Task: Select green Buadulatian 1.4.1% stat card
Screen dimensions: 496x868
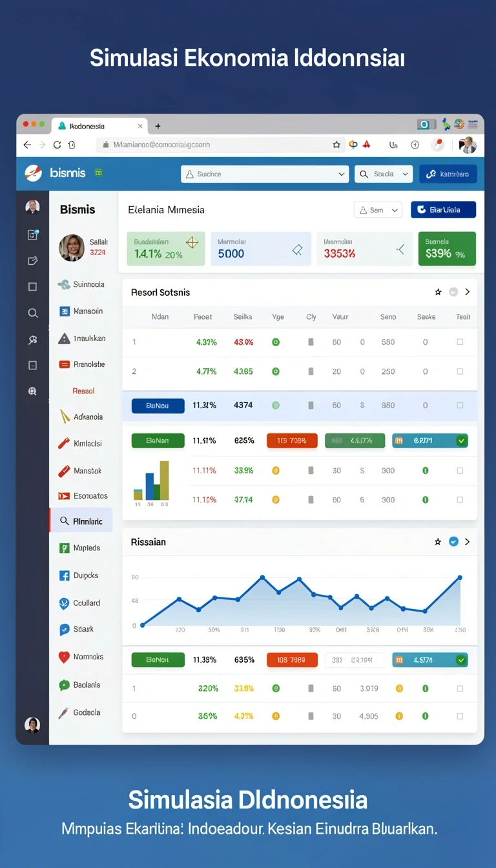Action: tap(166, 249)
